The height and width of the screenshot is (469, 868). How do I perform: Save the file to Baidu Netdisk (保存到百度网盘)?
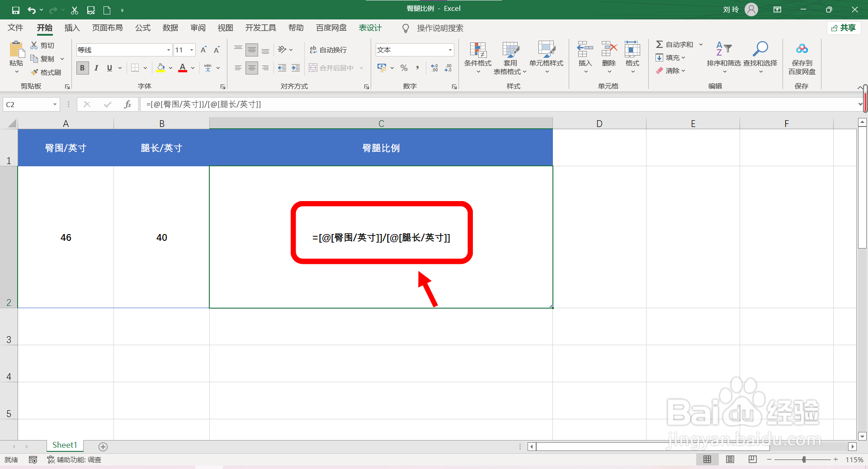tap(801, 58)
